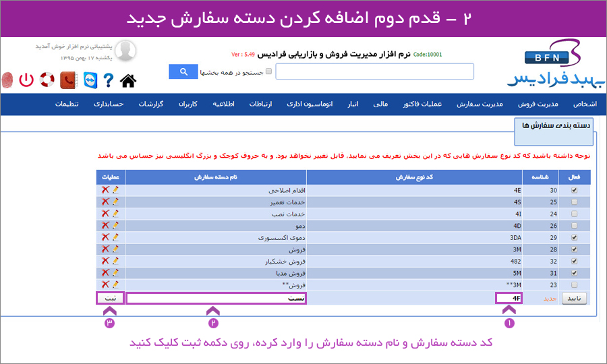Toggle active checkbox for row 30

[x=574, y=190]
